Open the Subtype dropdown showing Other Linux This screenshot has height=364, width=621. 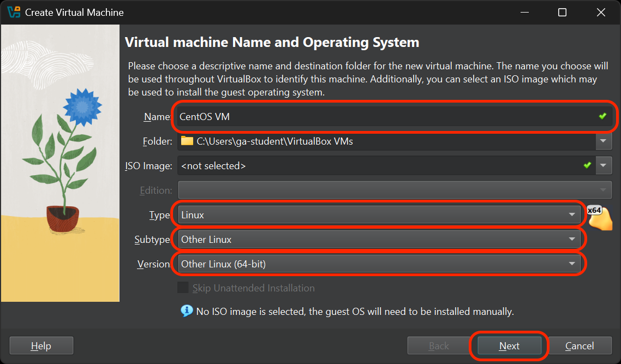coord(572,239)
